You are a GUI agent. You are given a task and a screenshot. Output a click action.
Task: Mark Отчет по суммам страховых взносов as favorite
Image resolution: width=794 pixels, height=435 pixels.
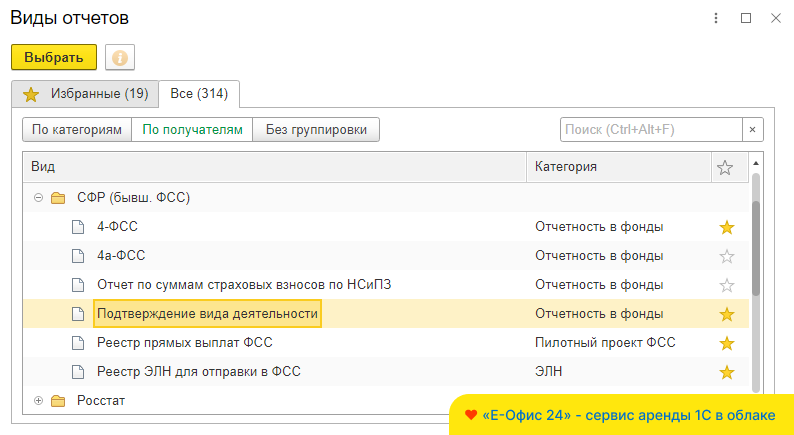coord(727,285)
